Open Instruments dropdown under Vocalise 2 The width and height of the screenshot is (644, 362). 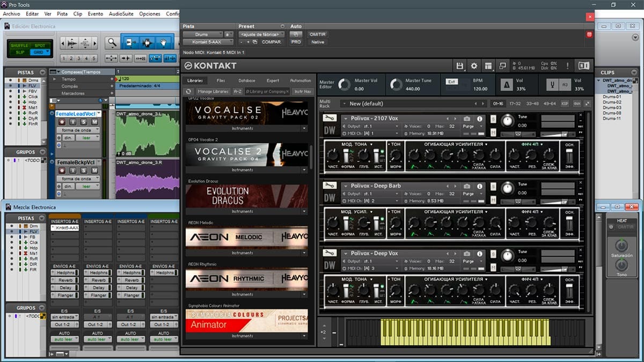[x=247, y=170]
